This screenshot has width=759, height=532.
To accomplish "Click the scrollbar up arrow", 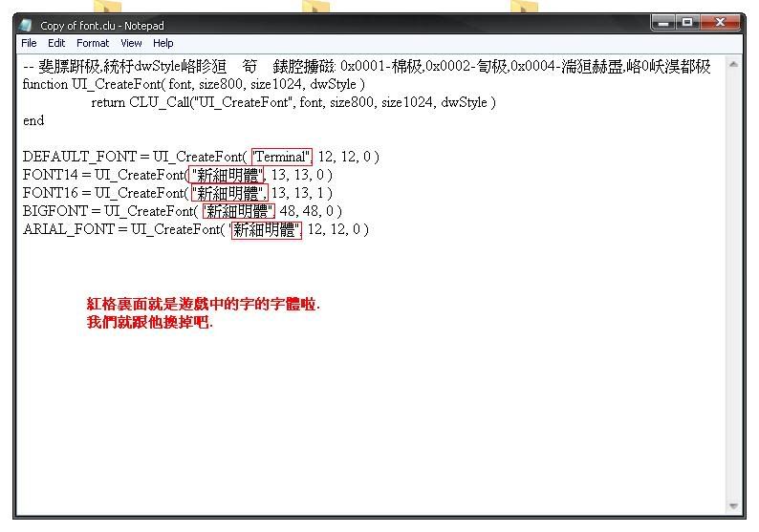I will coord(733,64).
